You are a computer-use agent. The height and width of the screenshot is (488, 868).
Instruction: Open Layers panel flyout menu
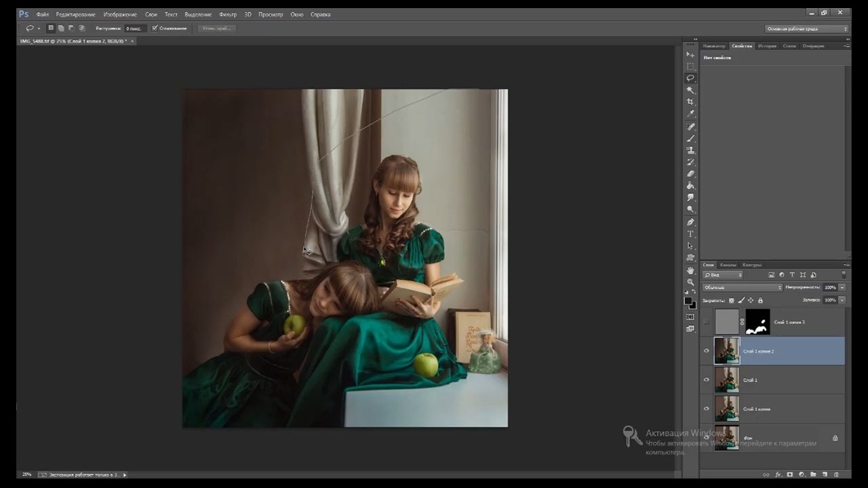click(x=846, y=265)
